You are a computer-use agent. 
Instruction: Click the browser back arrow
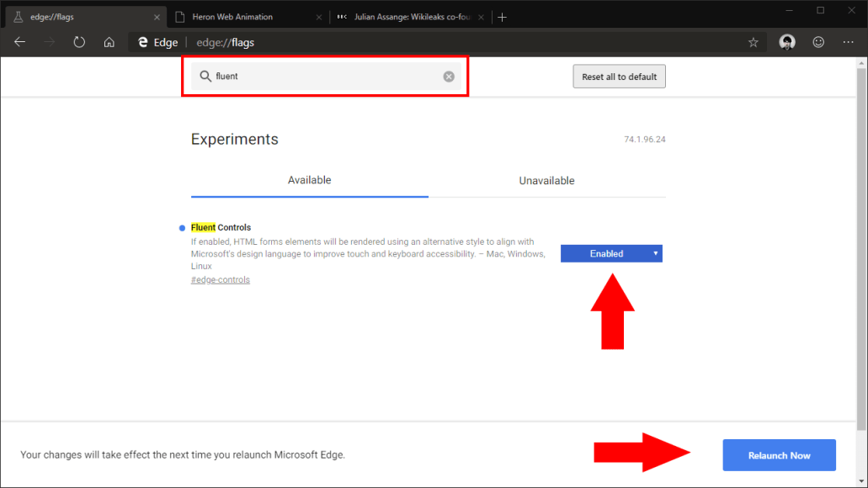[20, 42]
